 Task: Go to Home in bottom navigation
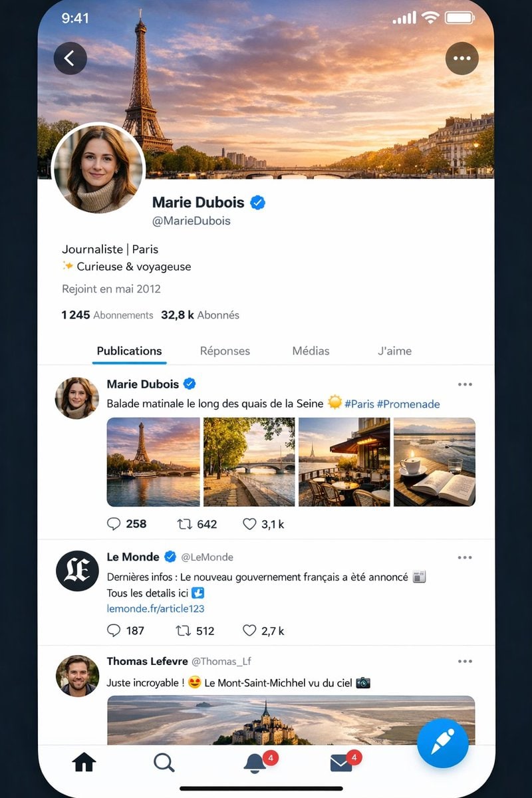(84, 762)
